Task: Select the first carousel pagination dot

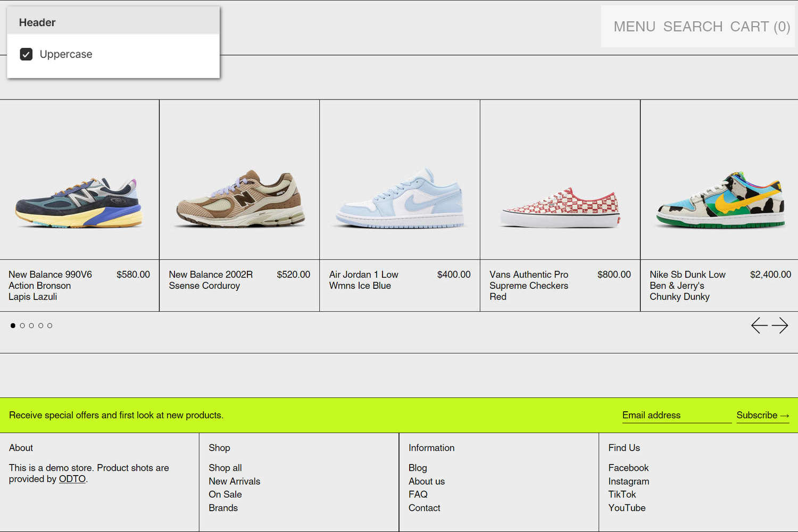Action: tap(13, 325)
